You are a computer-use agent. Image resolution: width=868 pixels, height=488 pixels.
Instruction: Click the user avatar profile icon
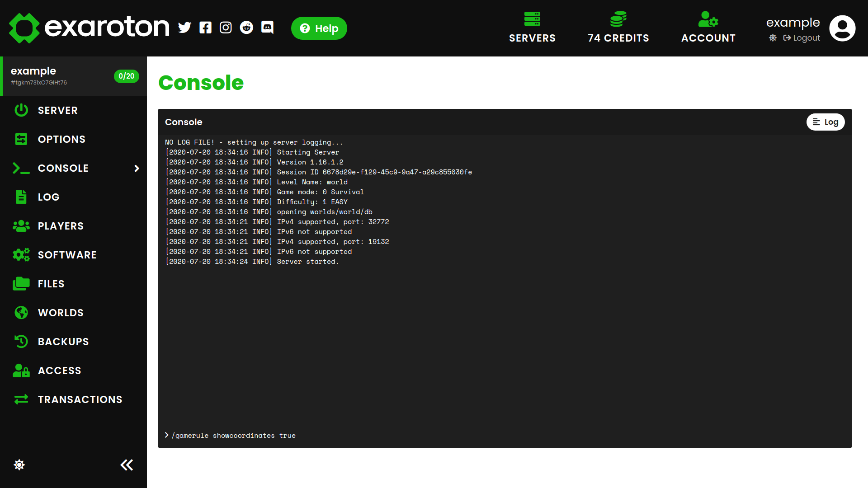842,28
